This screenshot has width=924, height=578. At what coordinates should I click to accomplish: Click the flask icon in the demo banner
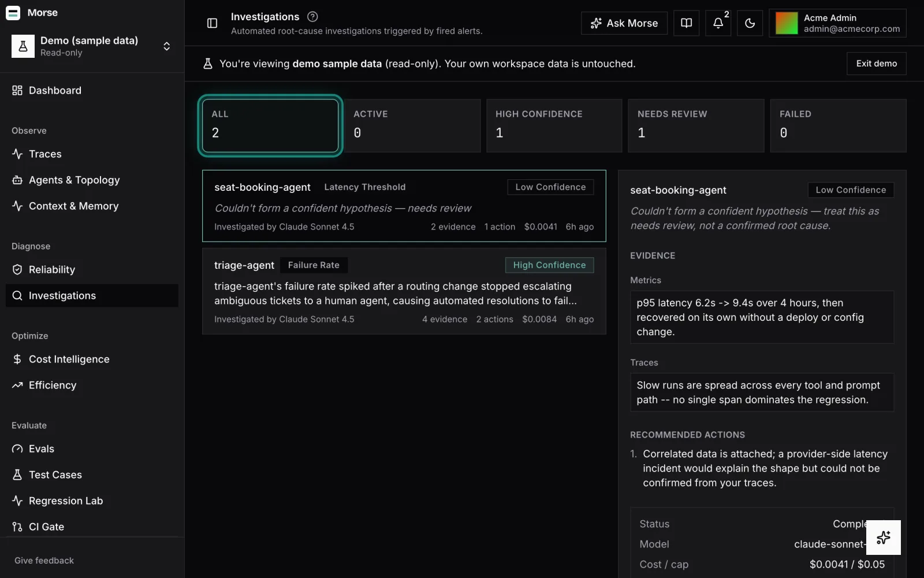click(208, 64)
